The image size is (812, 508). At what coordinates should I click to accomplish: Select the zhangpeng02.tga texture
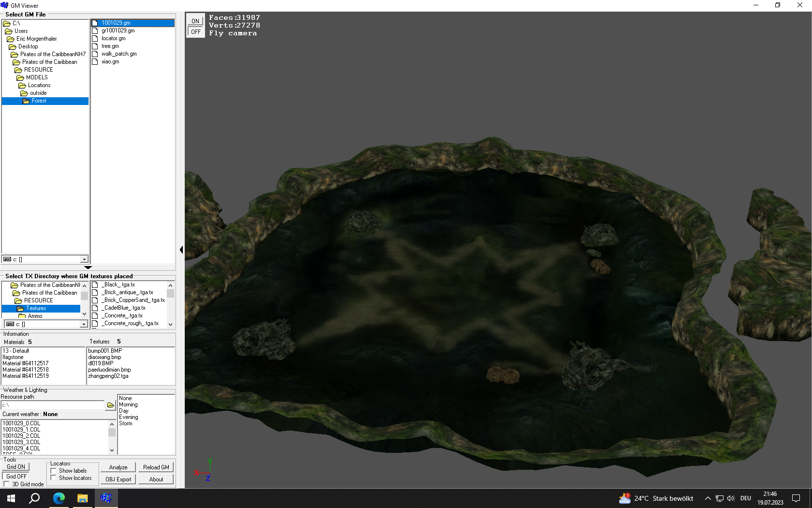click(108, 376)
